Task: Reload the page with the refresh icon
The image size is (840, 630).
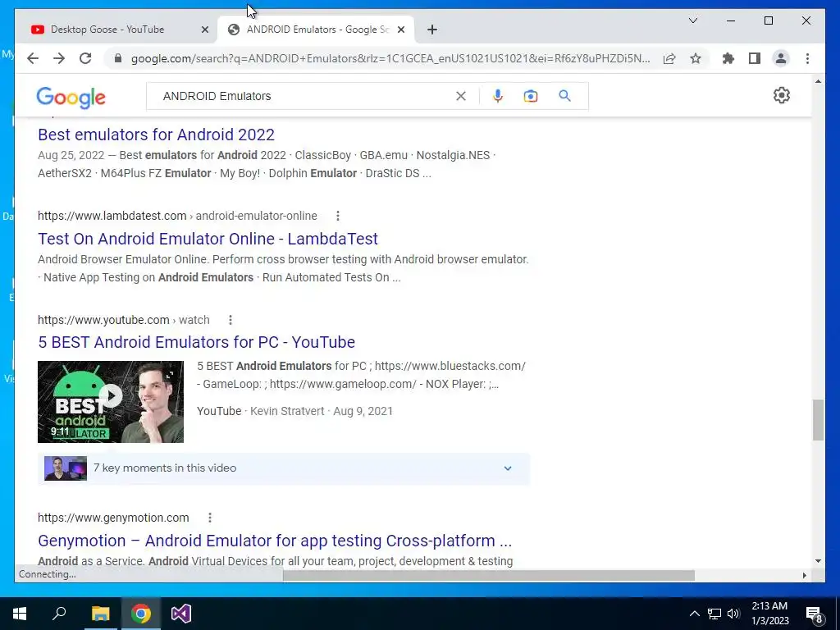Action: tap(85, 58)
